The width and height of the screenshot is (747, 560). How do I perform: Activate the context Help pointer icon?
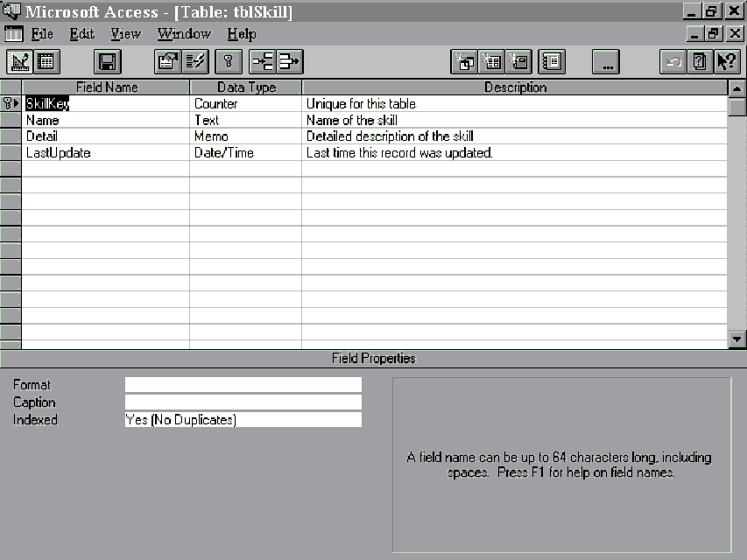coord(727,61)
